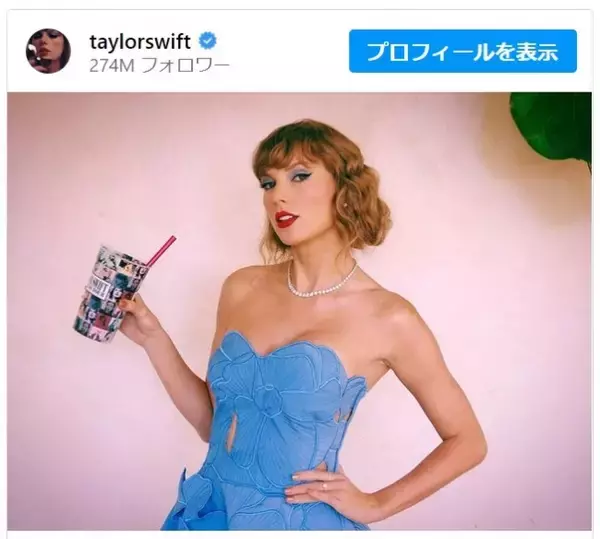The width and height of the screenshot is (600, 539).
Task: Select the 274M フォロワー follower count
Action: [159, 66]
